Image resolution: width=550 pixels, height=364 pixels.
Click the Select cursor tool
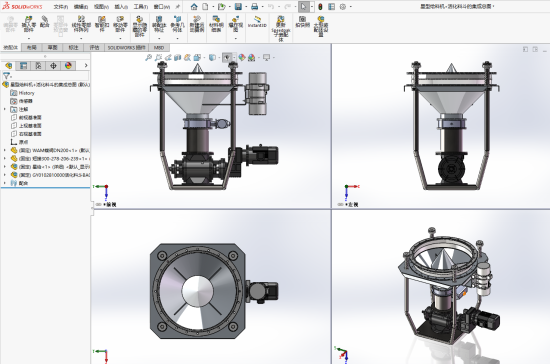tap(303, 7)
